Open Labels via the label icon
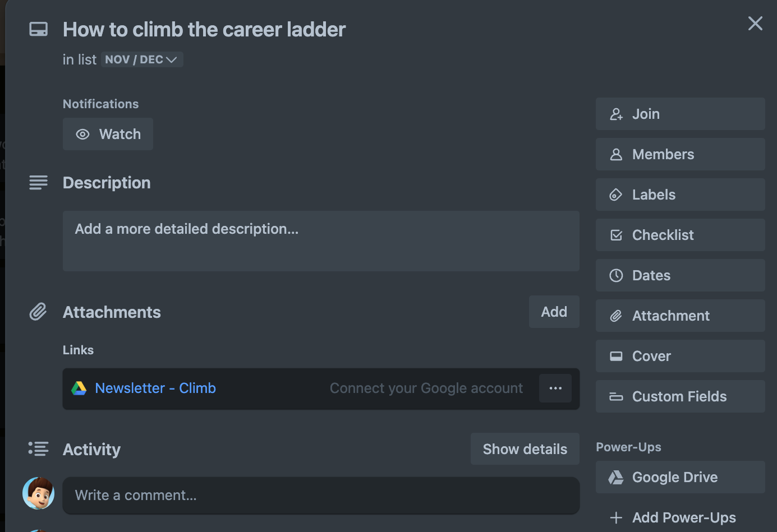 coord(617,195)
